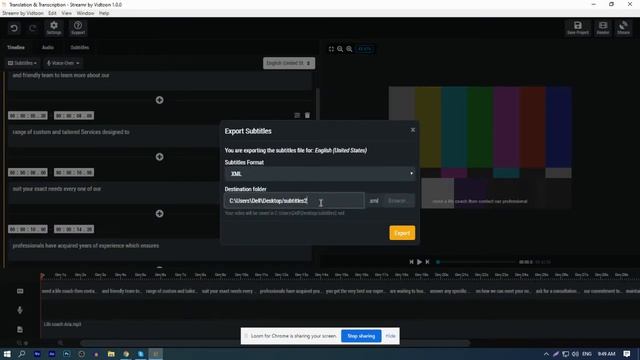Open Settings gear in toolbar
Screen dimensions: 640x360
point(53,28)
